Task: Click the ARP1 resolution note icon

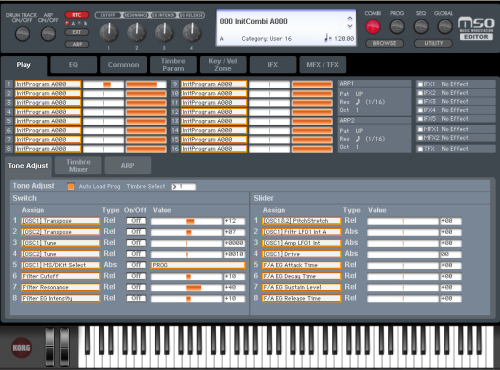Action: tap(358, 102)
